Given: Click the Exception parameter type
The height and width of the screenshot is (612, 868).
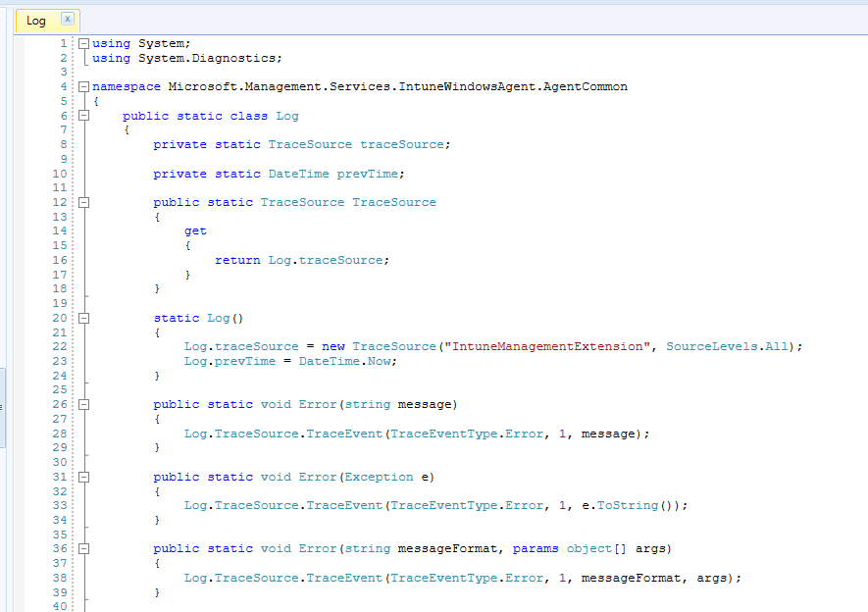Looking at the screenshot, I should tap(380, 477).
